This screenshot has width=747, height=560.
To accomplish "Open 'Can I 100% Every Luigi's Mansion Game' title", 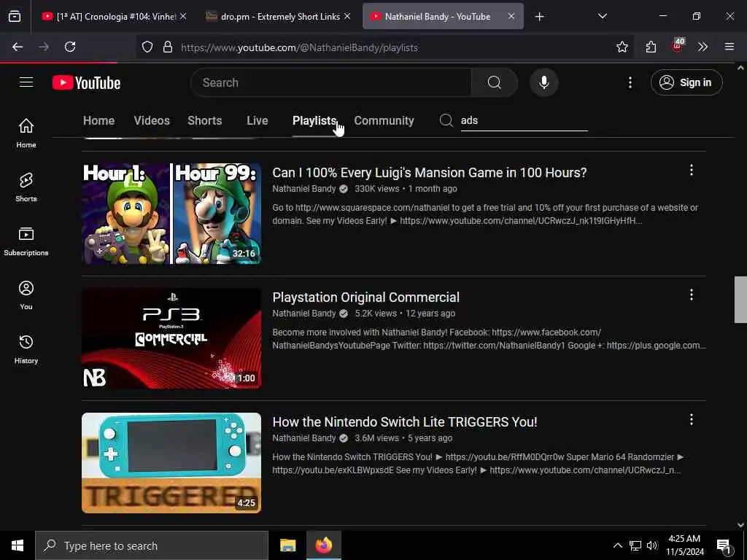I will (429, 172).
